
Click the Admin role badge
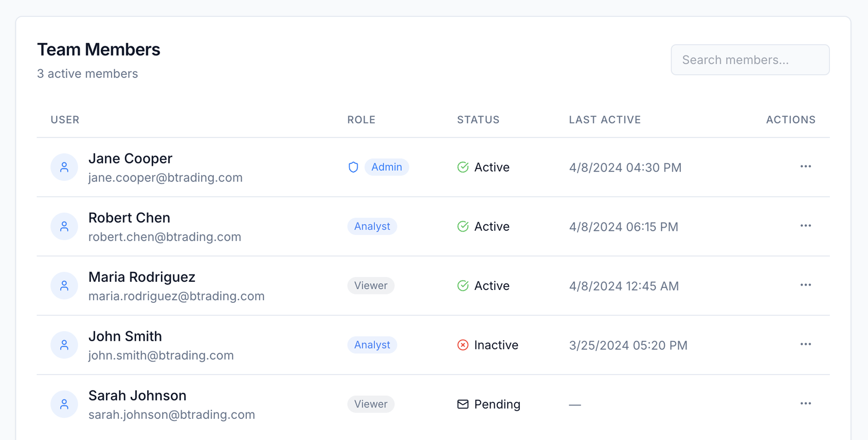point(387,167)
